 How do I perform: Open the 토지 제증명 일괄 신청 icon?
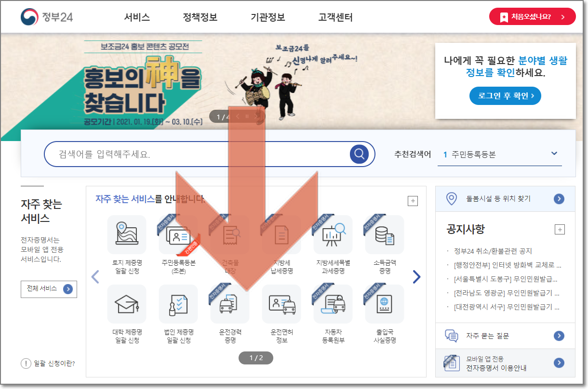(127, 234)
